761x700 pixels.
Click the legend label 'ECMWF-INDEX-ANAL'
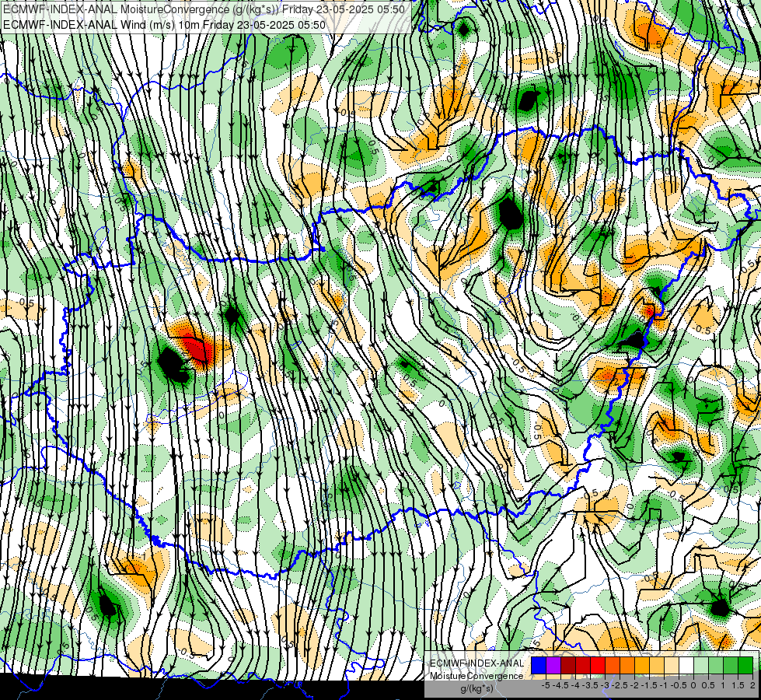tap(476, 663)
